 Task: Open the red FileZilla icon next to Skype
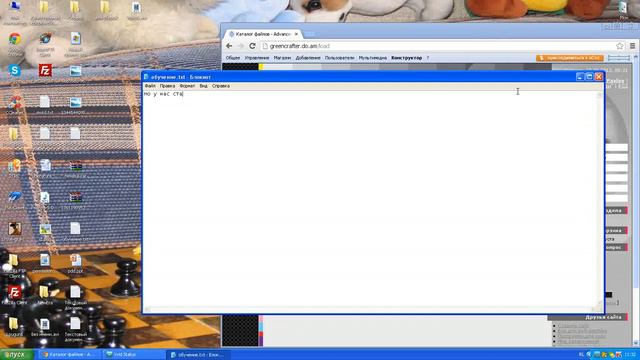(45, 70)
